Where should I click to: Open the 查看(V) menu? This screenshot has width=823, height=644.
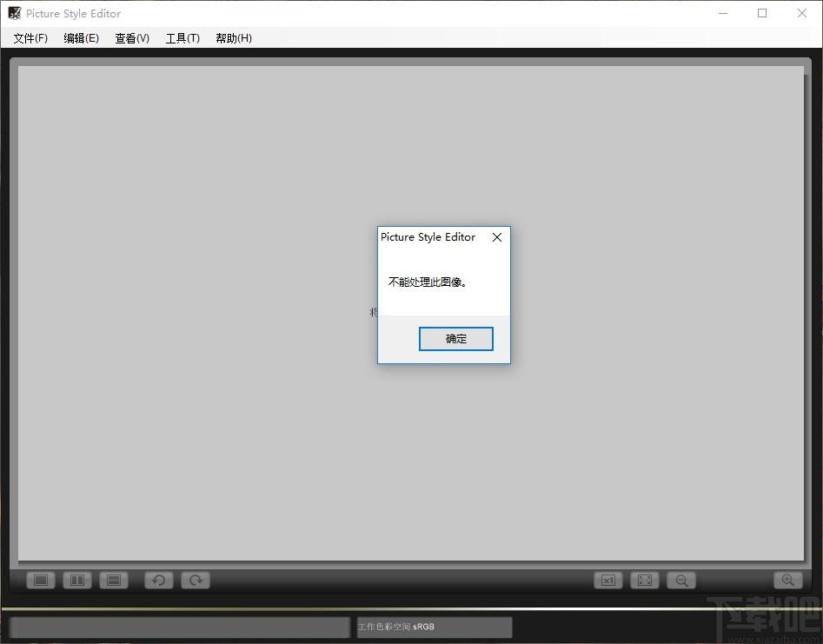click(132, 38)
